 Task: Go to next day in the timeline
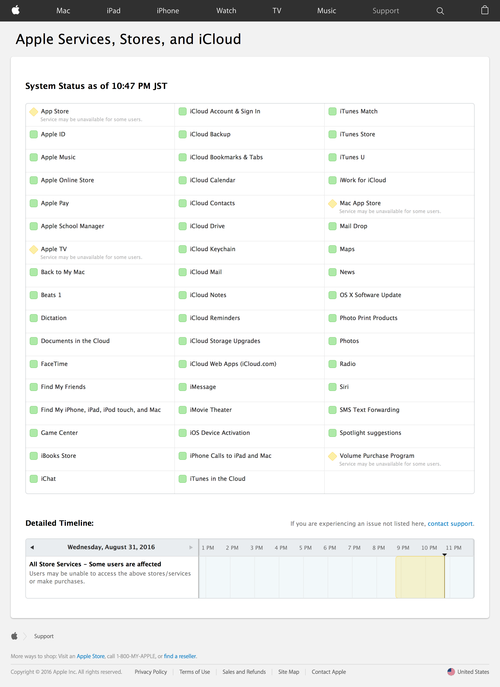191,547
